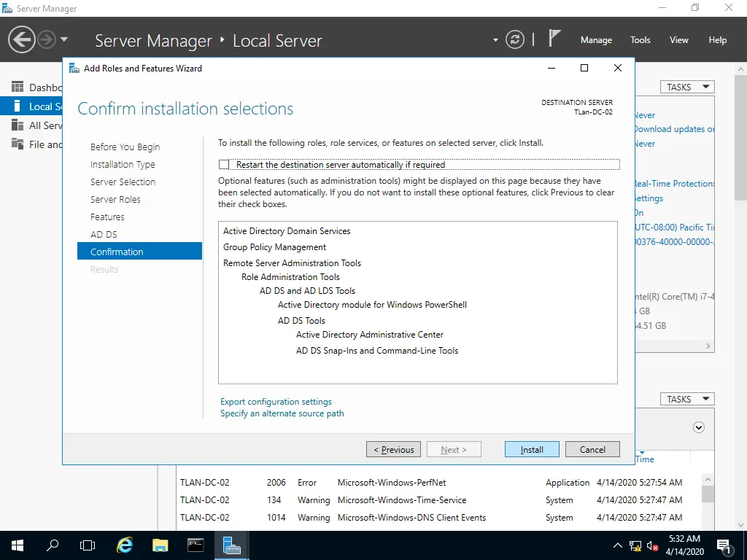Open the Events TASKS dropdown
The height and width of the screenshot is (560, 747).
pyautogui.click(x=687, y=399)
